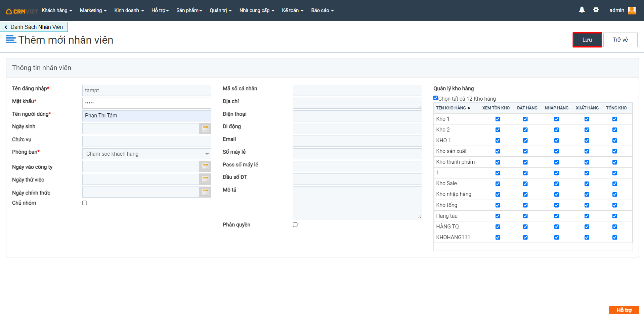Click the Lưu save button
644x314 pixels.
coord(587,40)
